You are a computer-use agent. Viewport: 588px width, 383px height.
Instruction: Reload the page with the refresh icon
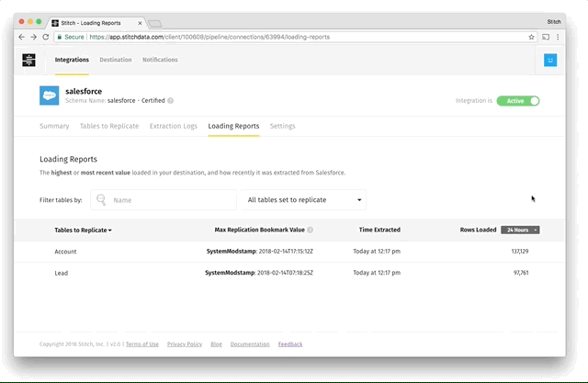click(46, 37)
